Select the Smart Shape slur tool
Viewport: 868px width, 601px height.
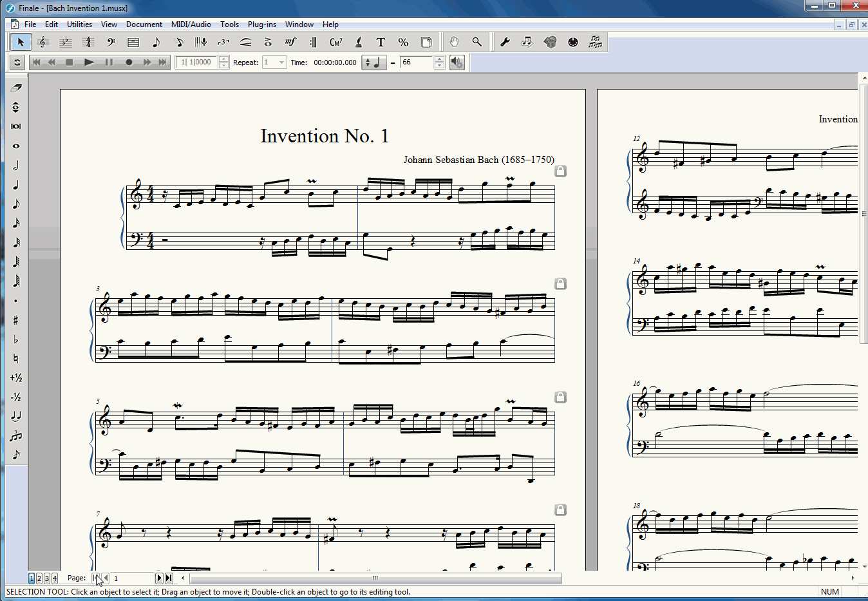pyautogui.click(x=245, y=43)
